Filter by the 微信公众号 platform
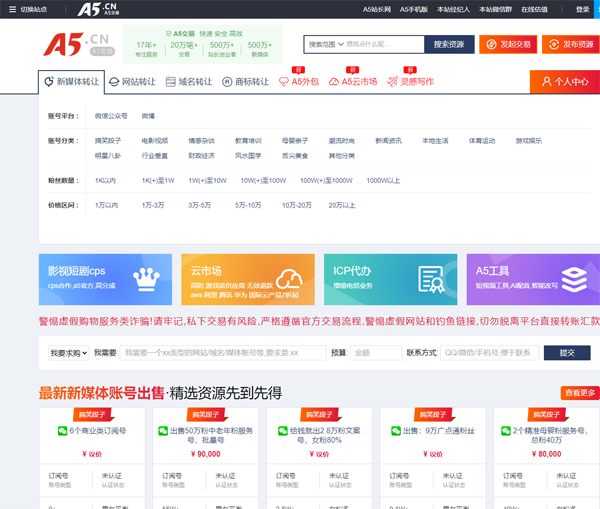This screenshot has width=600, height=509. pos(111,116)
